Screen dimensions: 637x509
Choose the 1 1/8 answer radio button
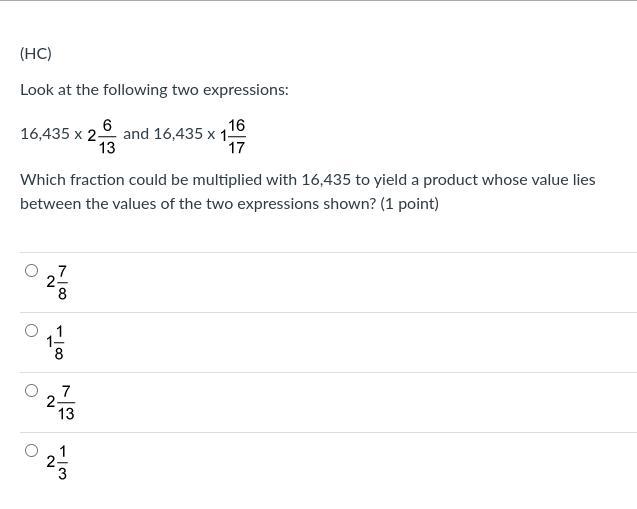tap(31, 330)
